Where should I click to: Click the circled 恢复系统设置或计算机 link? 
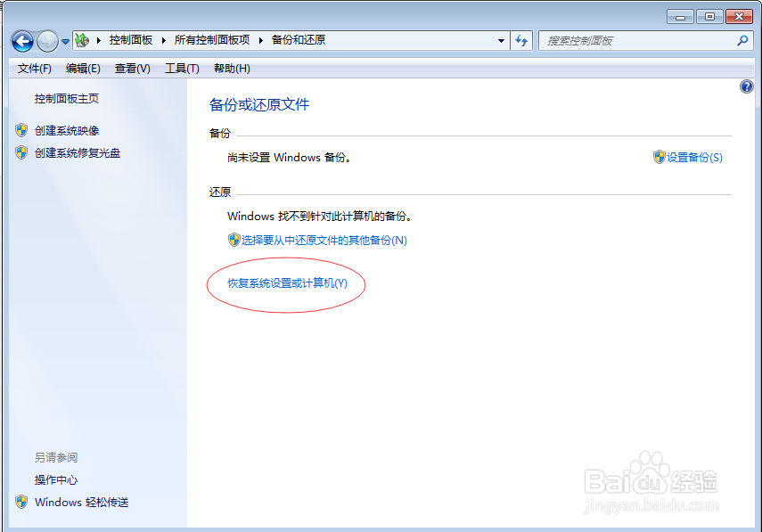point(285,284)
